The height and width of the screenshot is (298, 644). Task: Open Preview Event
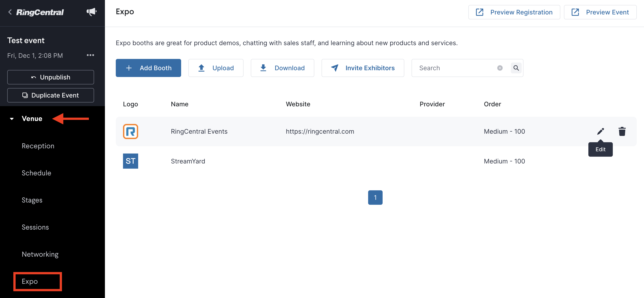click(x=600, y=12)
